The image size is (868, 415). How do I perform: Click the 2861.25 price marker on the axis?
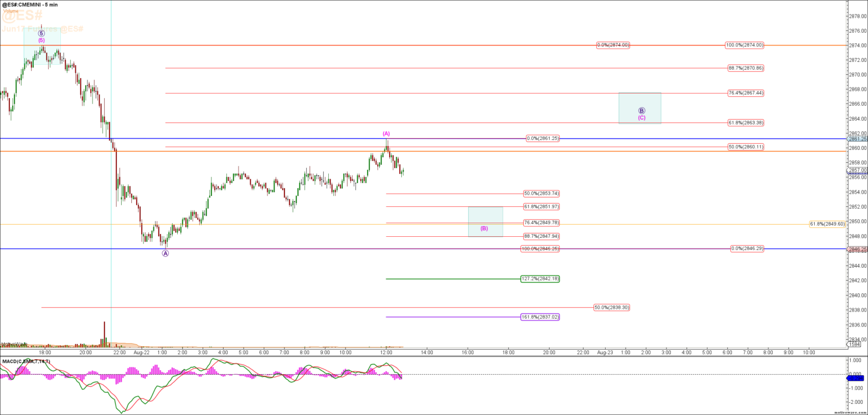pos(857,139)
